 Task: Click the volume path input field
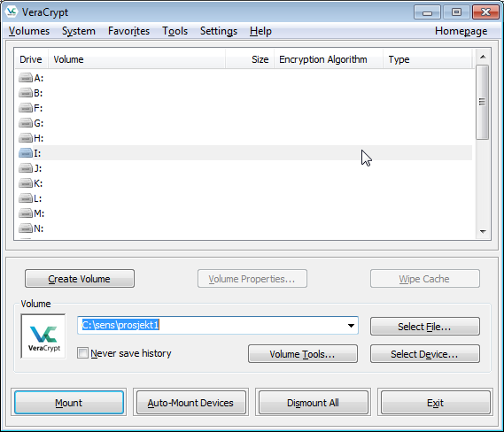(x=213, y=326)
